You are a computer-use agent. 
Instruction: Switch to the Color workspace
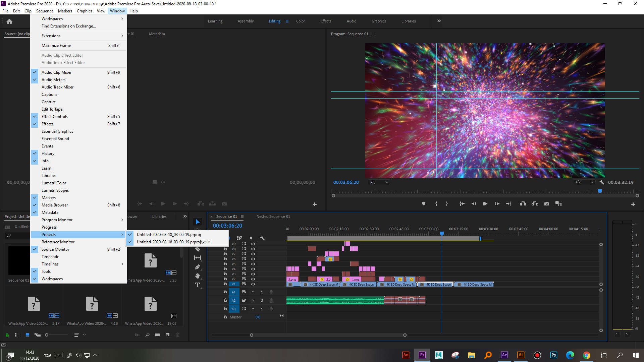point(300,21)
